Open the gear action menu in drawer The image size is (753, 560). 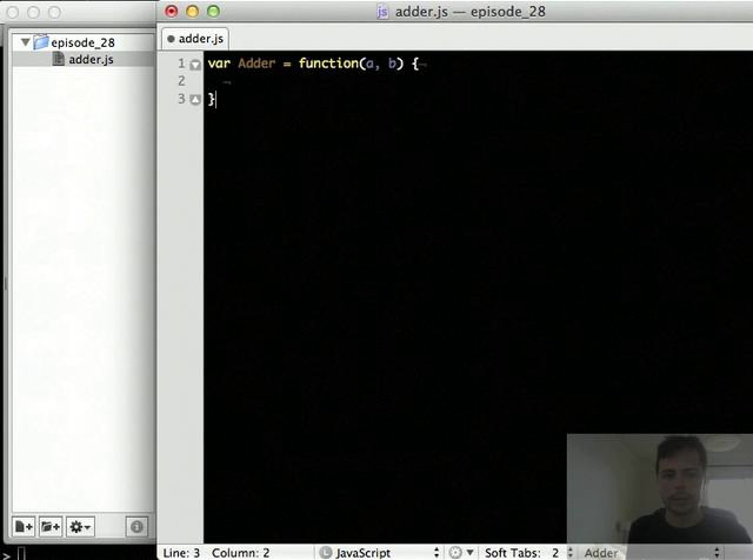click(80, 526)
